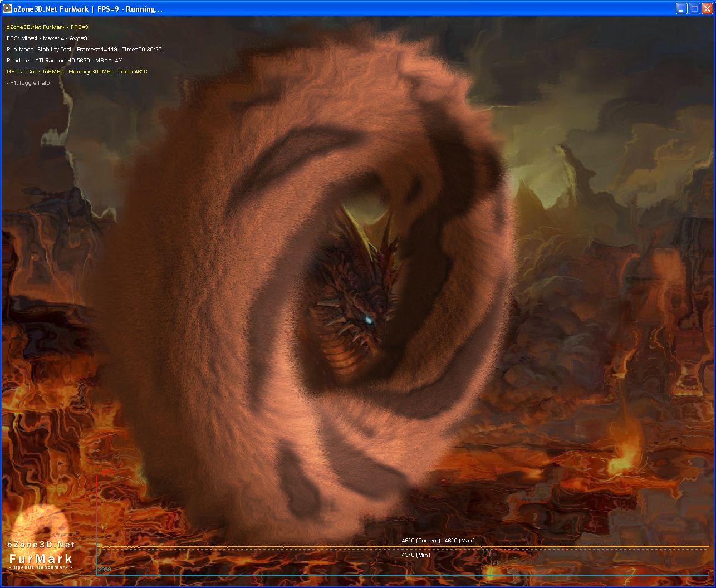
Task: Close the FurMark window
Action: (707, 9)
